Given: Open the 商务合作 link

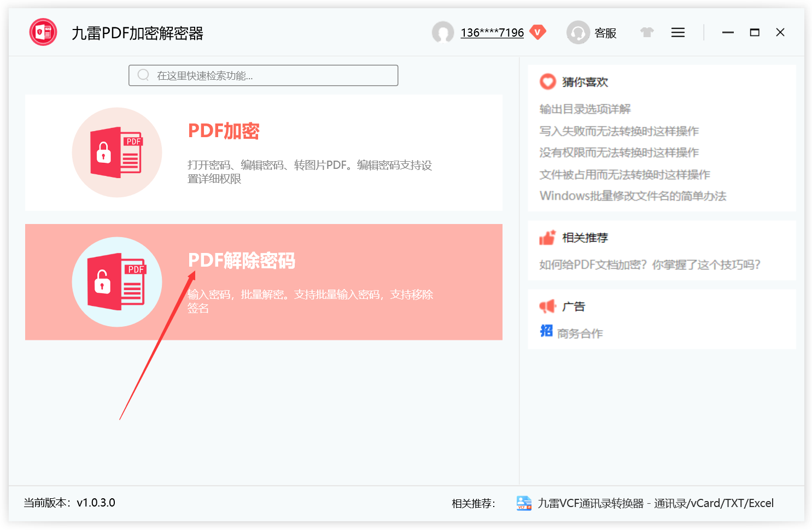Looking at the screenshot, I should (579, 333).
